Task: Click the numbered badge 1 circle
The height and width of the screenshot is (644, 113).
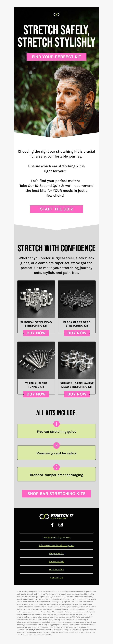Action: coord(56,424)
